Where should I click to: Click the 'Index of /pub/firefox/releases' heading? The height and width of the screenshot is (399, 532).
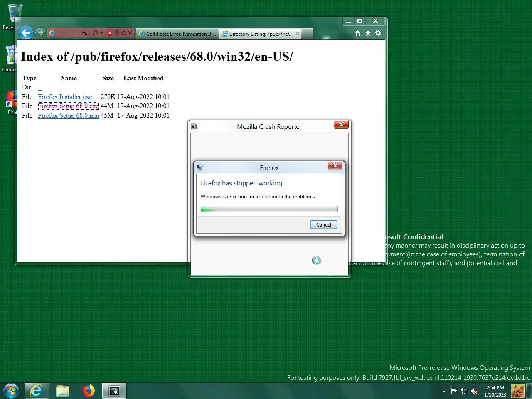pyautogui.click(x=157, y=57)
